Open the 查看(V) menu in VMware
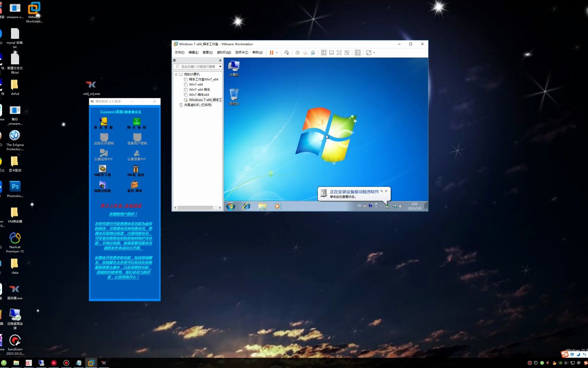 coord(207,52)
